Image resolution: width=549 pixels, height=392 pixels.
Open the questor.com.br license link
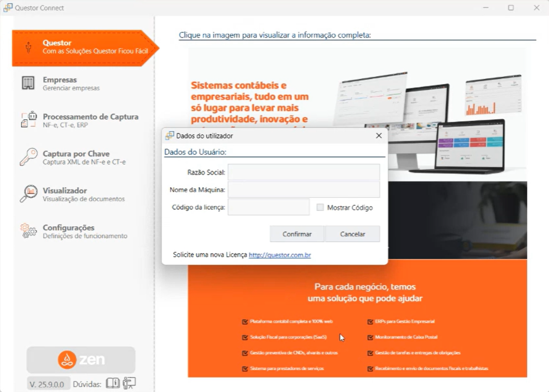(x=280, y=255)
